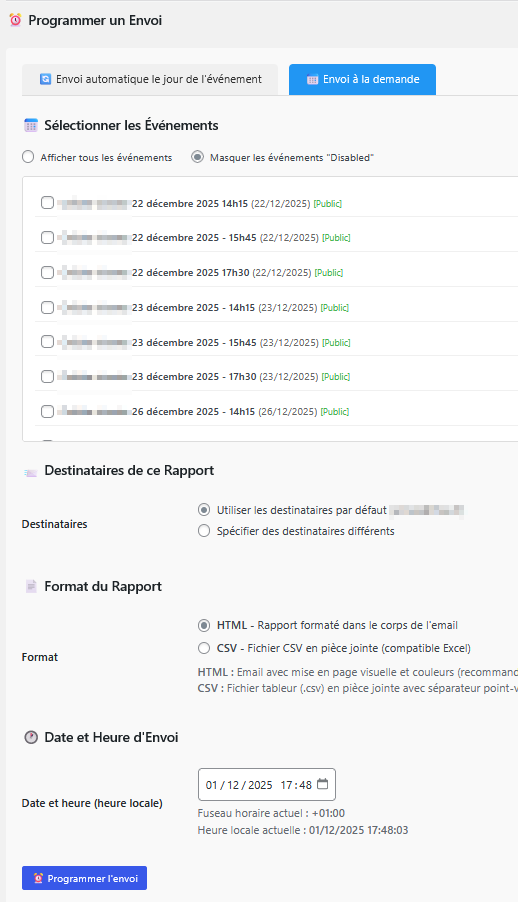The width and height of the screenshot is (518, 902).
Task: Choose Spécifier des destinataires différents
Action: (204, 530)
